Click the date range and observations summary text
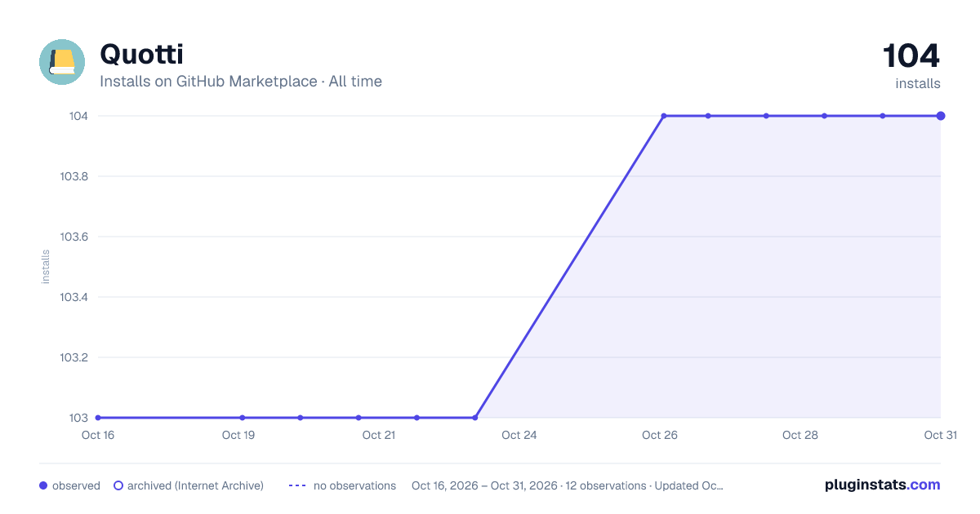This screenshot has width=980, height=514. point(568,485)
